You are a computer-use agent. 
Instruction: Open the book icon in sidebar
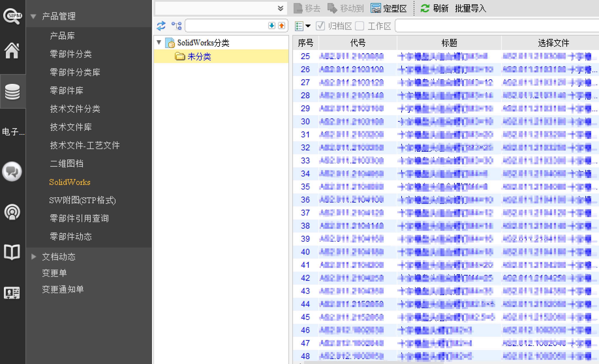coord(12,252)
